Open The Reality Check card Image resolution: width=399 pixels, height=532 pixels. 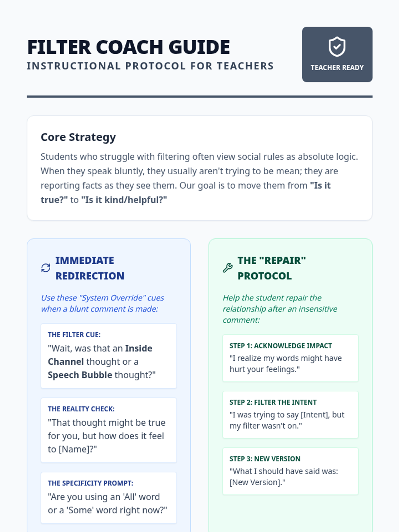pos(108,430)
